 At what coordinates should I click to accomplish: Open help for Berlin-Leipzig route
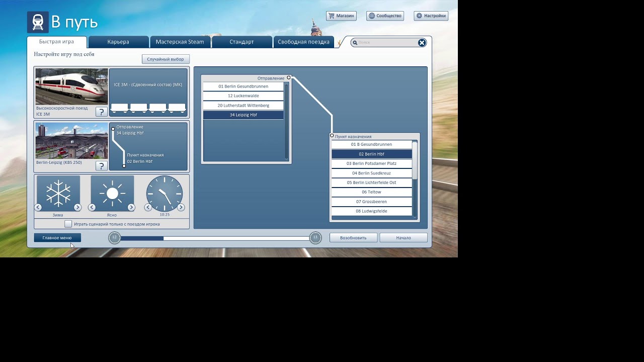pyautogui.click(x=101, y=166)
